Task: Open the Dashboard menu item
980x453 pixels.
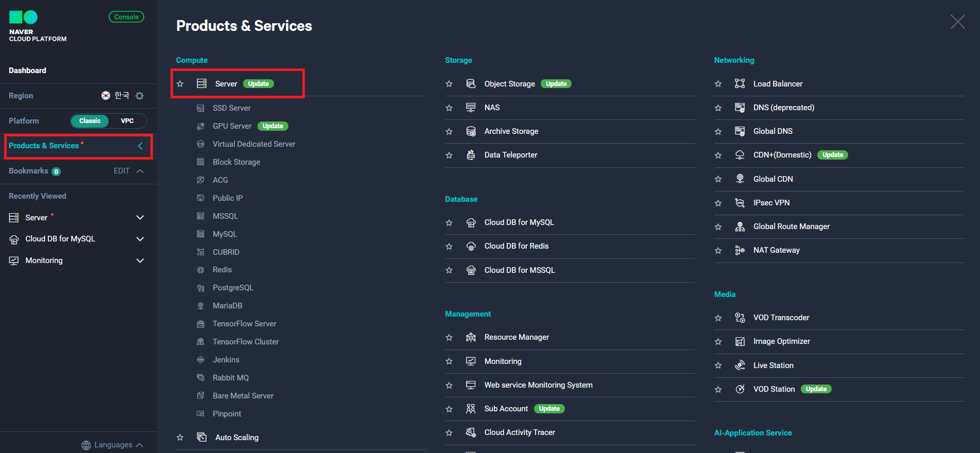Action: click(27, 71)
